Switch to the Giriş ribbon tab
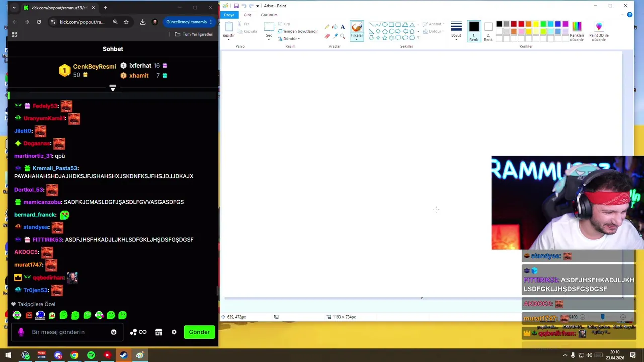The height and width of the screenshot is (362, 644). (248, 15)
